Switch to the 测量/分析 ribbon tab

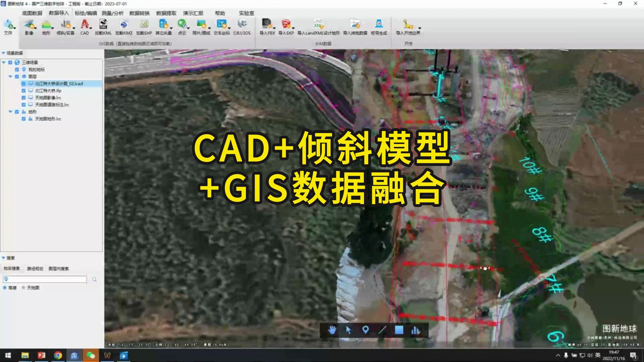click(113, 13)
